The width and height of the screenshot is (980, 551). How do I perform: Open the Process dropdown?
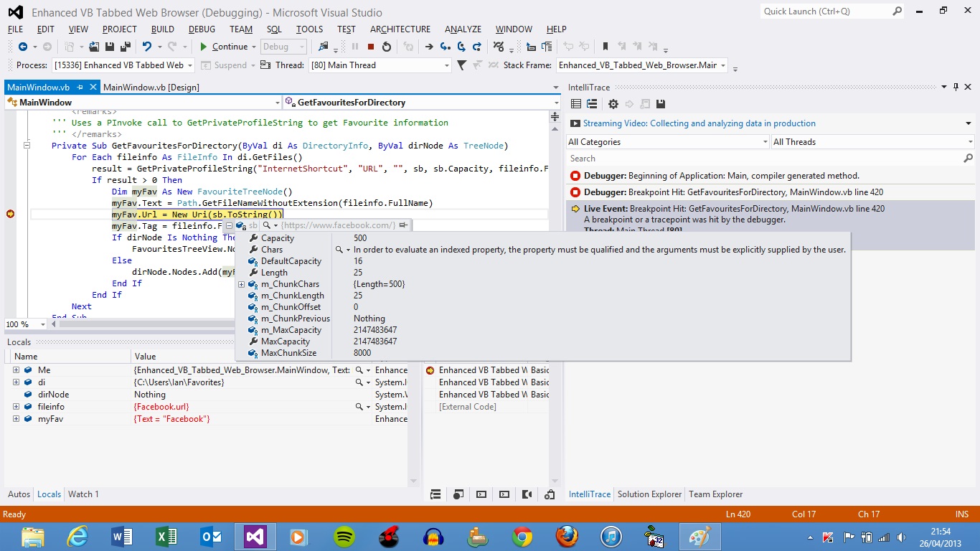coord(190,65)
